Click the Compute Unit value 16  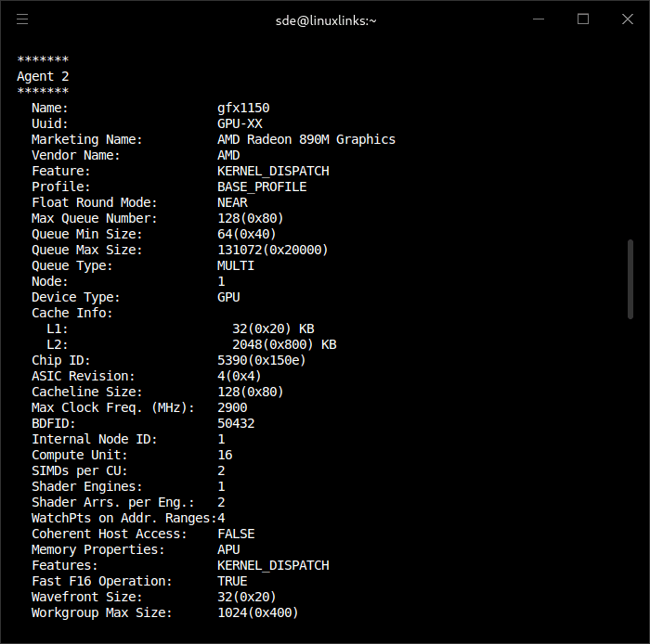225,455
